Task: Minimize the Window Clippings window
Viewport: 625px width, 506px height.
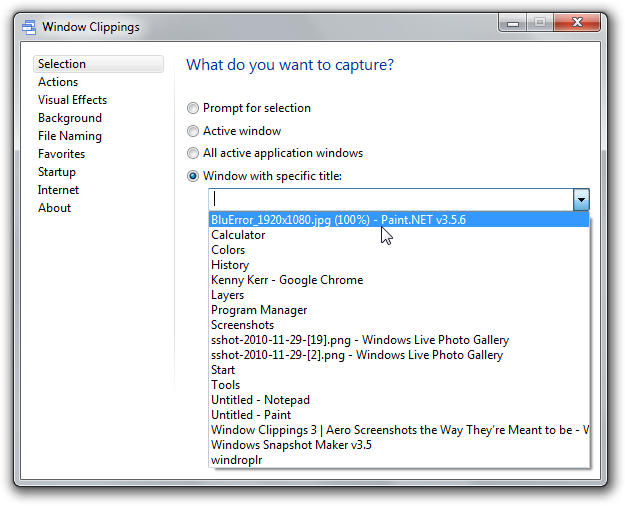Action: point(513,22)
